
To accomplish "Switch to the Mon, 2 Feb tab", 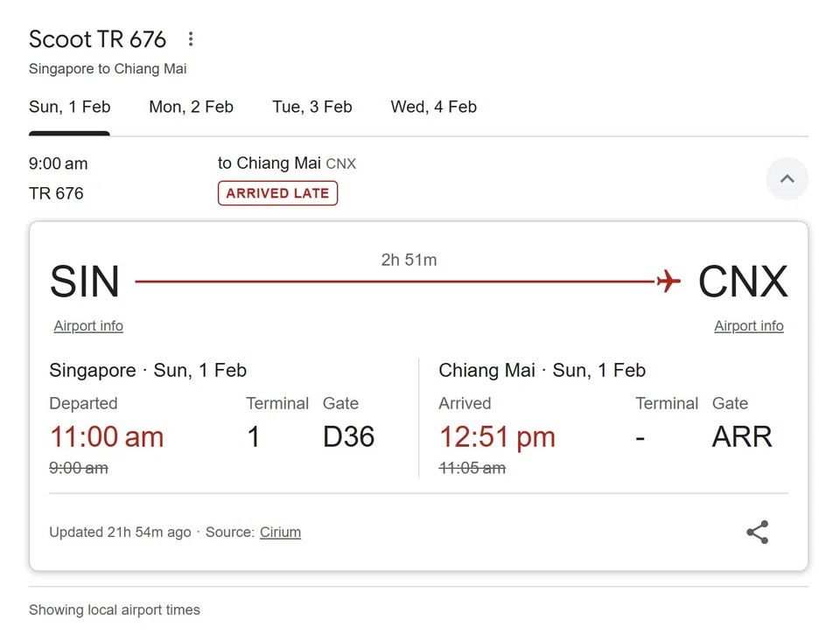I will [x=191, y=107].
